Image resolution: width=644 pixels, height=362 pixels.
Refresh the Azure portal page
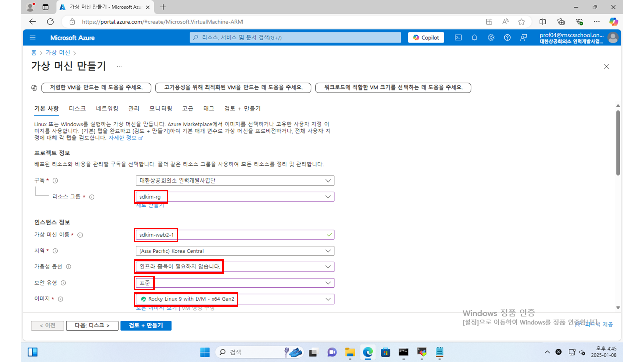click(50, 22)
